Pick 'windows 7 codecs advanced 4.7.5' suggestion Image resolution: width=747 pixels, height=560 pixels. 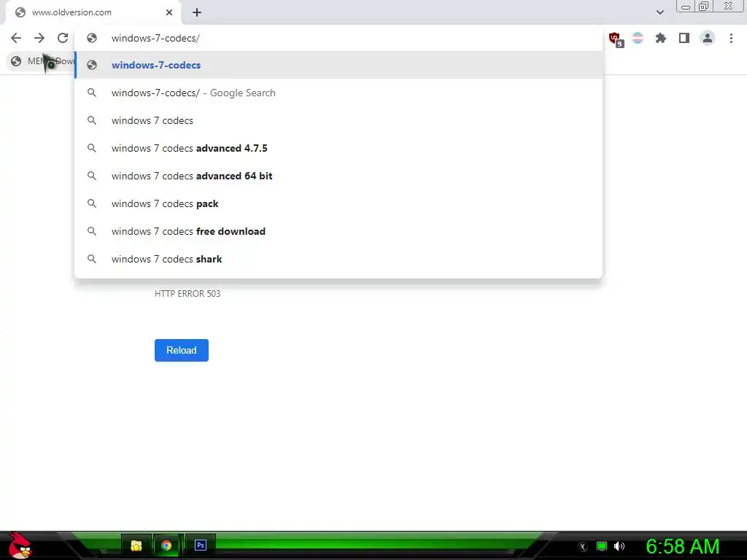click(338, 148)
